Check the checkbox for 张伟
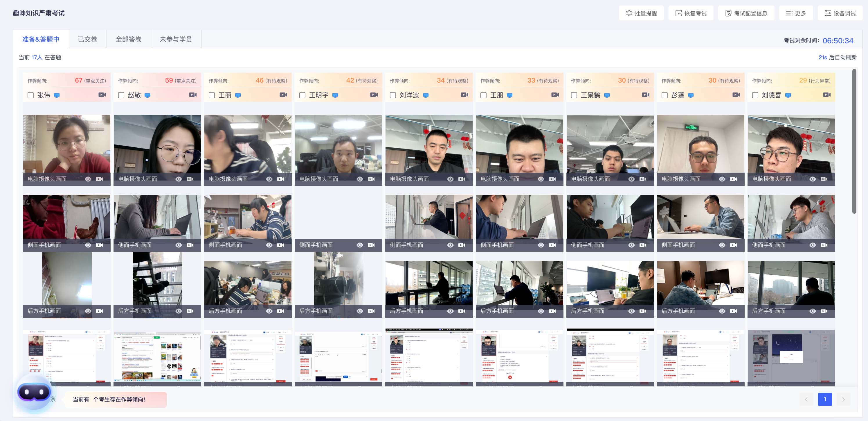This screenshot has width=868, height=421. tap(31, 95)
